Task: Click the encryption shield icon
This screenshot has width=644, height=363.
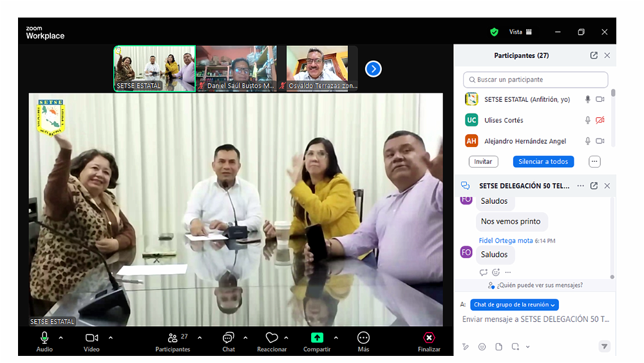Action: [494, 32]
